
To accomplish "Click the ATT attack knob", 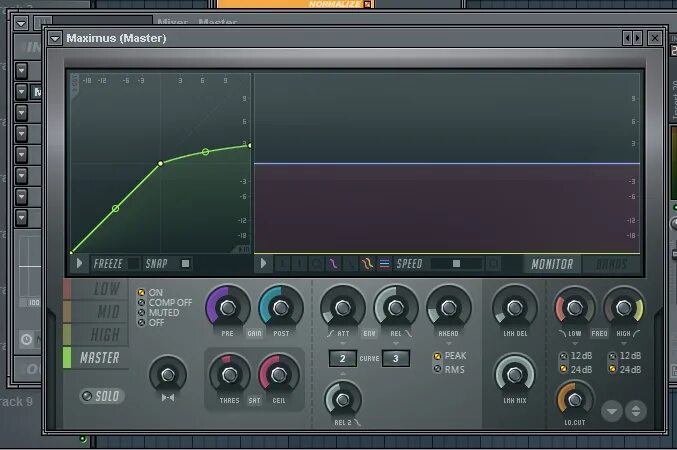I will (x=343, y=307).
